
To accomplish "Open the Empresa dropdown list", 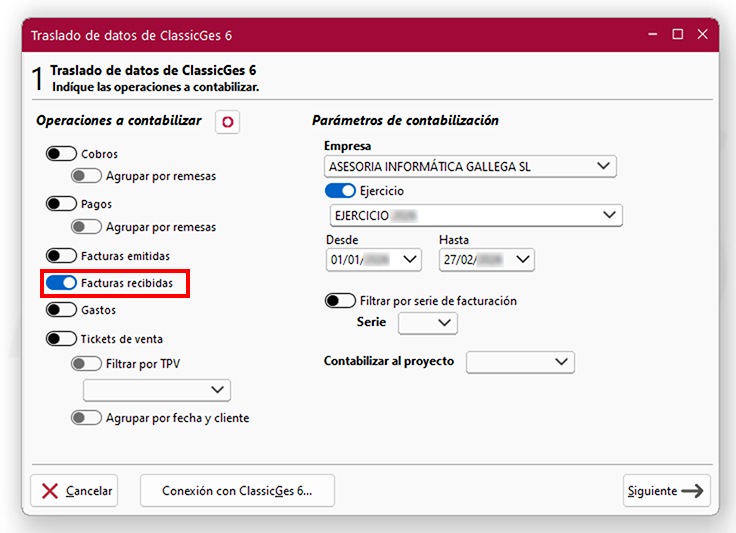I will [470, 167].
